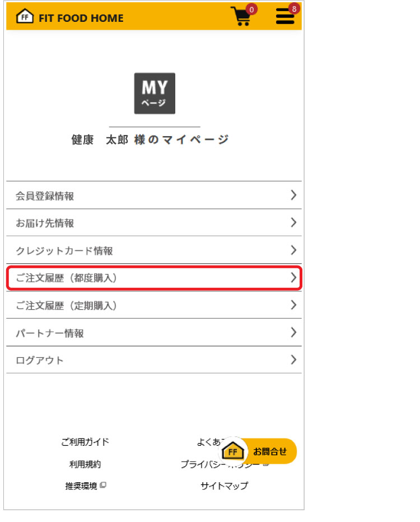Screen dimensions: 420x522
Task: Click the FF house logo icon in header
Action: 25,16
